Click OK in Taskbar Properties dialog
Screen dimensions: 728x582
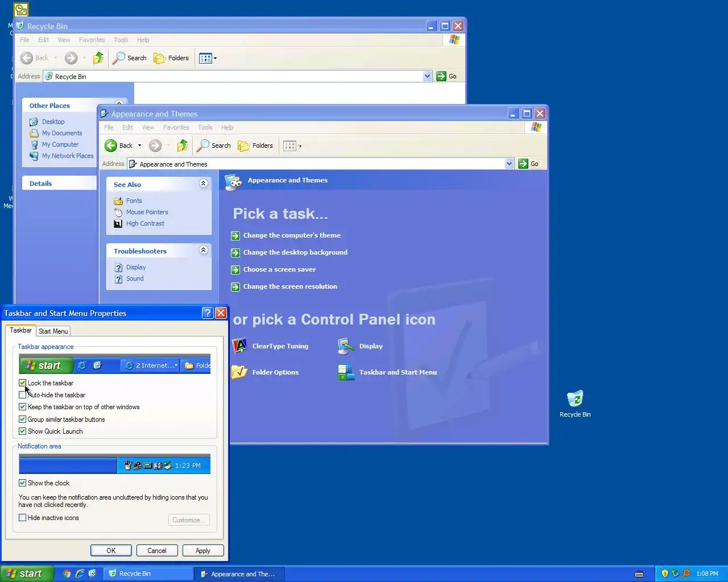111,551
